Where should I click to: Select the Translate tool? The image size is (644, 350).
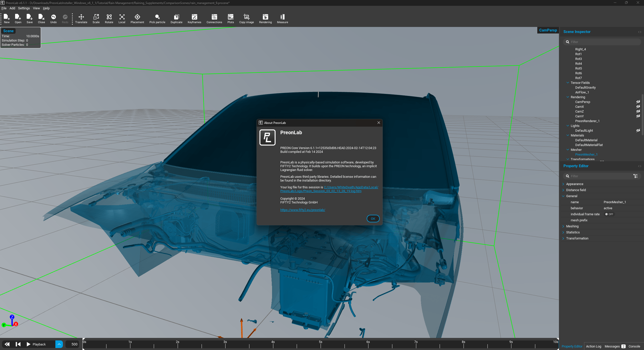81,19
